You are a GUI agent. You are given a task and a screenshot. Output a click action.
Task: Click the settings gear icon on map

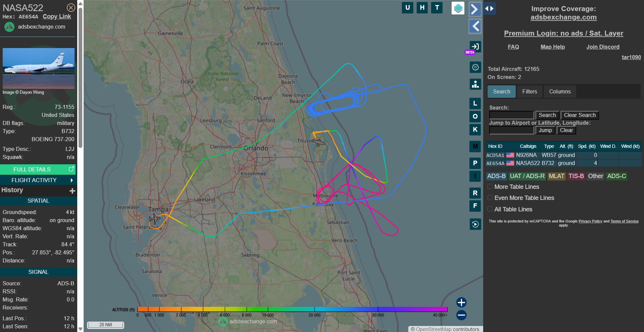475,68
